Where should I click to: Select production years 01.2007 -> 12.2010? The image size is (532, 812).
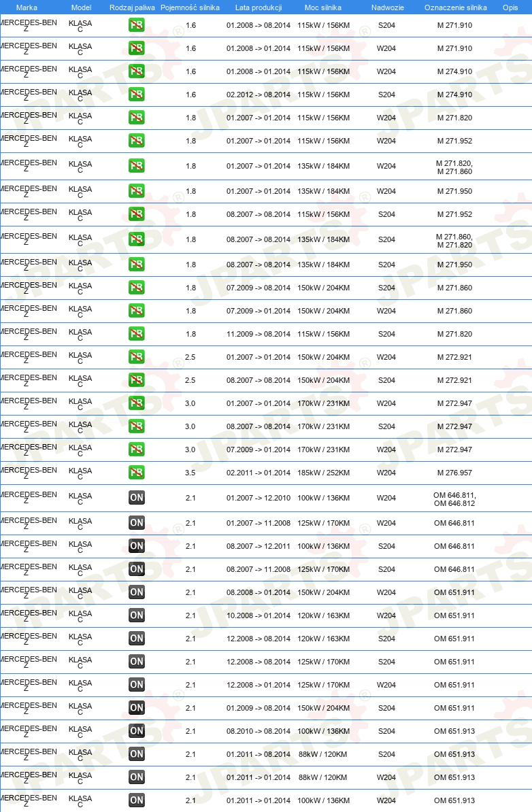pos(259,498)
